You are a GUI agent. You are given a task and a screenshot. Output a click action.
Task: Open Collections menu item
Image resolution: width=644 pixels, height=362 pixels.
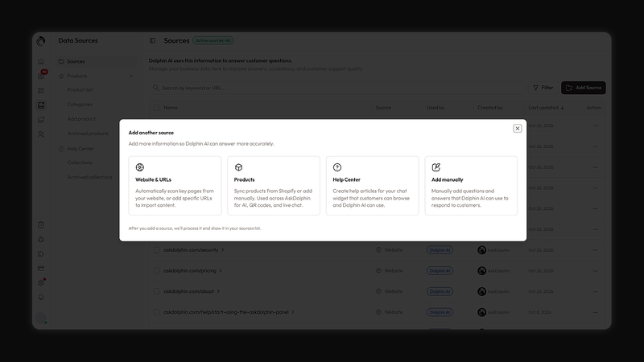(80, 162)
